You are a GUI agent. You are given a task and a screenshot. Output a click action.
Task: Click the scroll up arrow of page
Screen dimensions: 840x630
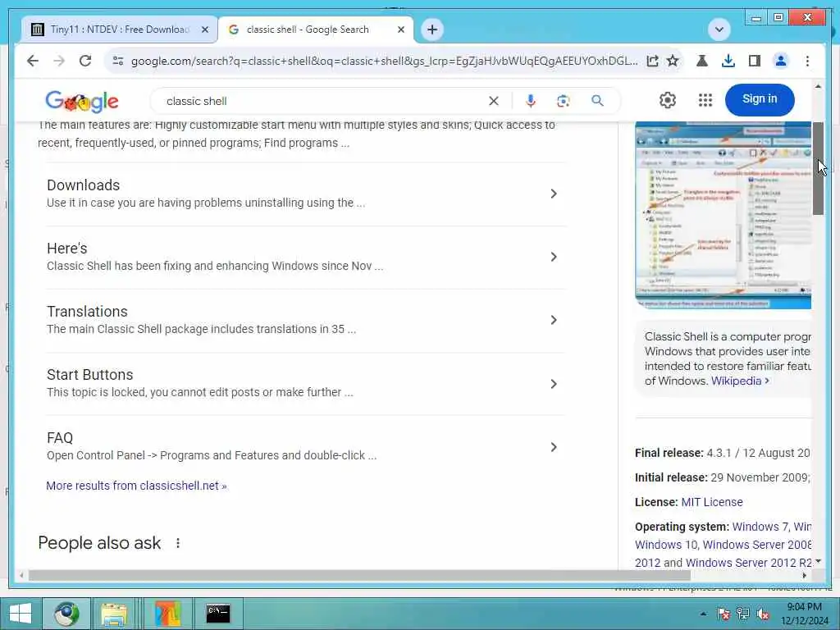(818, 86)
